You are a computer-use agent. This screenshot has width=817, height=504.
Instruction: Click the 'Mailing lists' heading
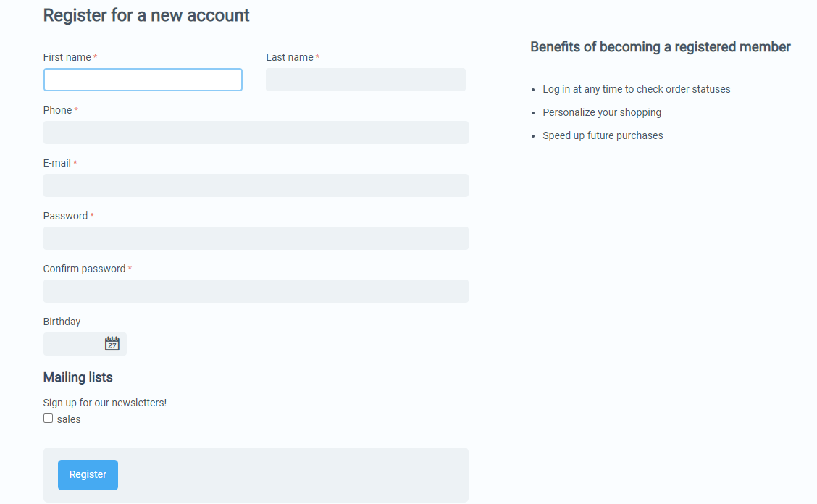click(77, 377)
